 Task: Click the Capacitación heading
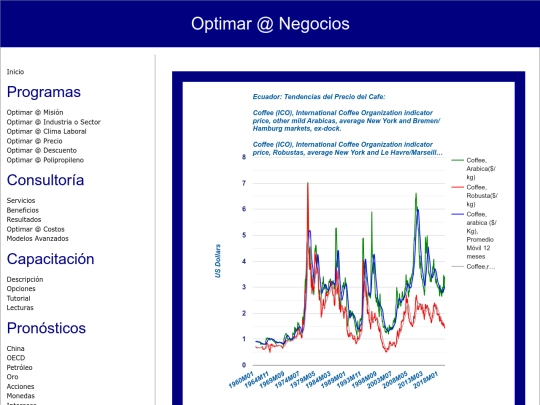click(50, 259)
